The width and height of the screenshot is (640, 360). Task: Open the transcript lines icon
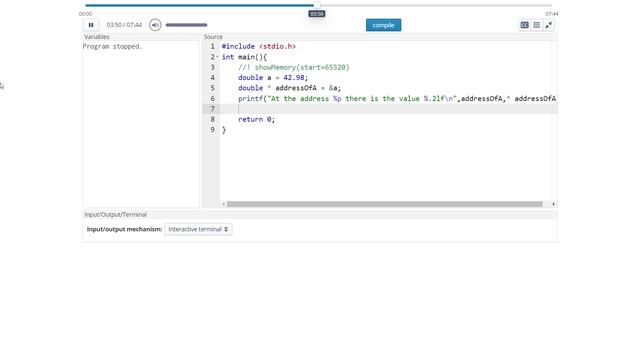[x=537, y=25]
